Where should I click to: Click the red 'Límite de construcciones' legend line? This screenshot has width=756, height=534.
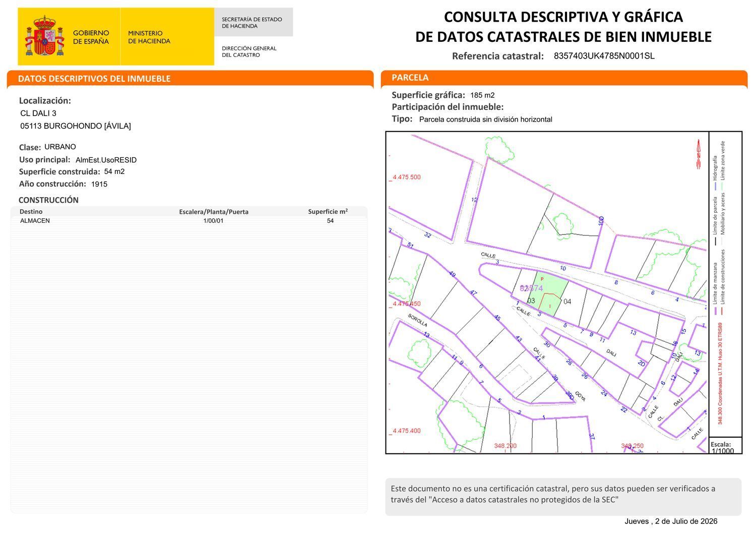[x=722, y=311]
